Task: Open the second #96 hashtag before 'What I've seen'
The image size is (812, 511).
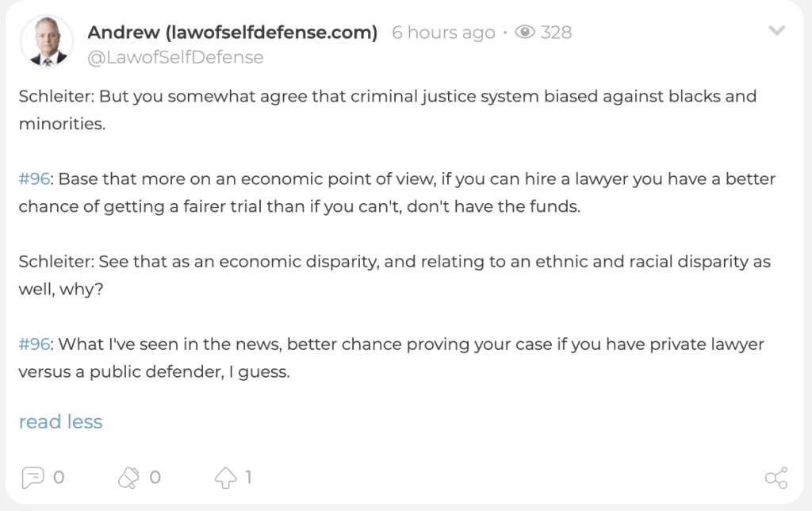Action: (34, 344)
